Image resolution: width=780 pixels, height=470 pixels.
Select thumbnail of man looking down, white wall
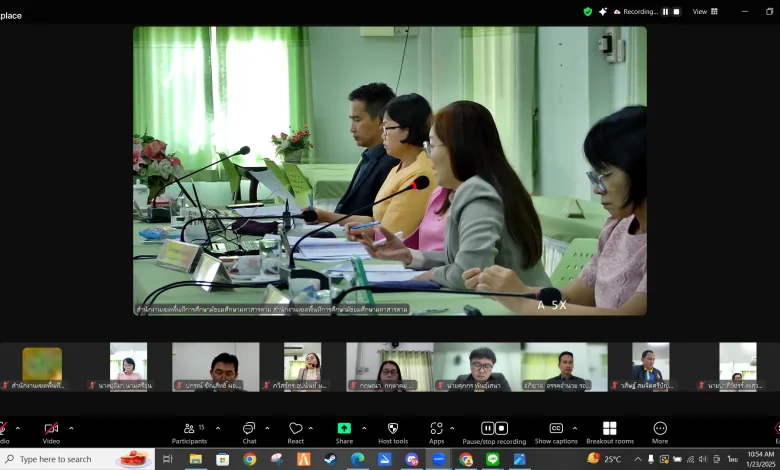[215, 367]
